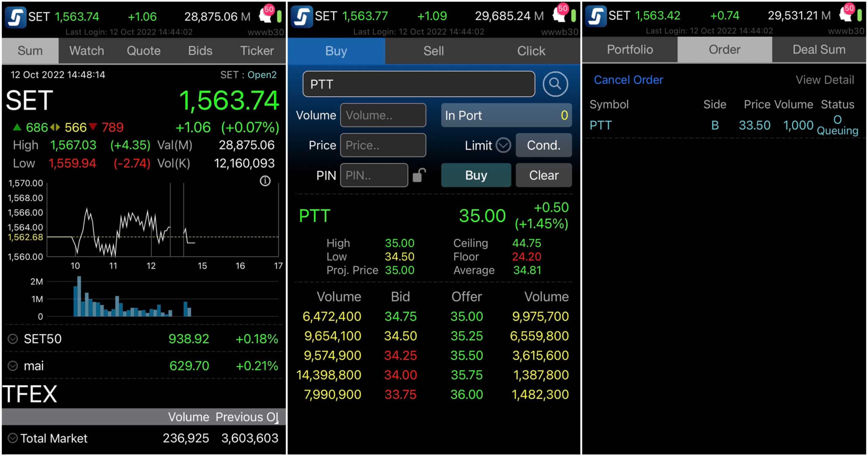Image resolution: width=868 pixels, height=456 pixels.
Task: Select the PTT queuing order row
Action: pyautogui.click(x=724, y=125)
